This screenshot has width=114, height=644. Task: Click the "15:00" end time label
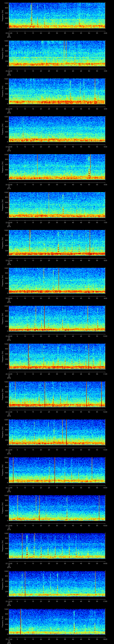(105, 525)
